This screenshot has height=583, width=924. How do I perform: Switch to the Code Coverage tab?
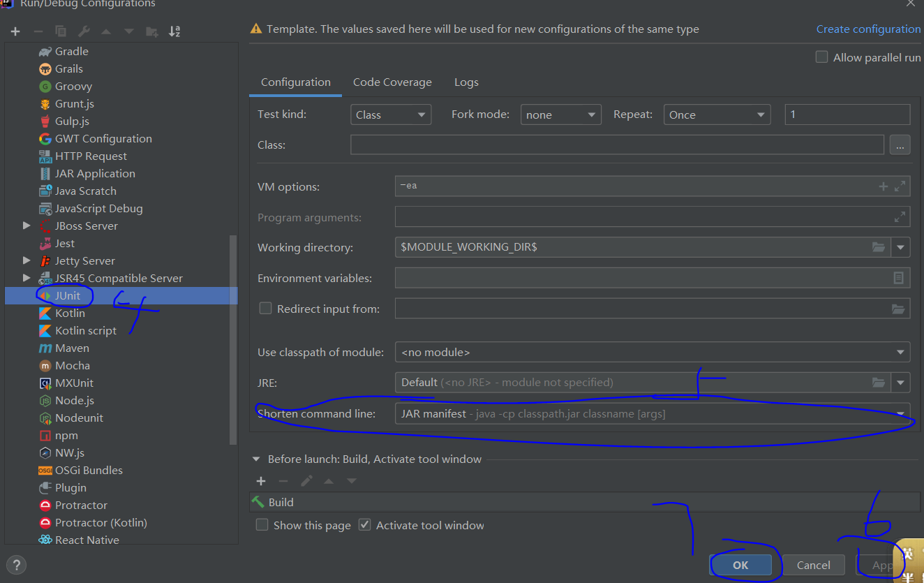(x=392, y=82)
